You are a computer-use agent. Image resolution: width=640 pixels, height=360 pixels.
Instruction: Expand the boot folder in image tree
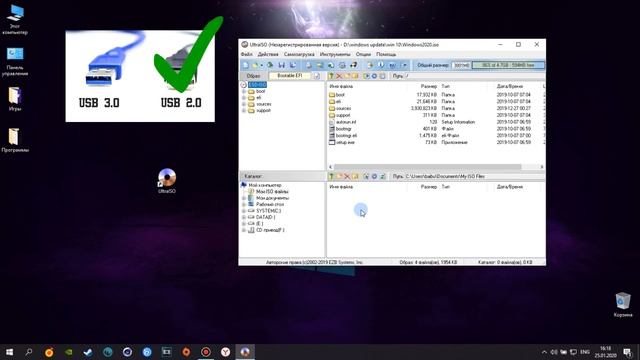244,91
